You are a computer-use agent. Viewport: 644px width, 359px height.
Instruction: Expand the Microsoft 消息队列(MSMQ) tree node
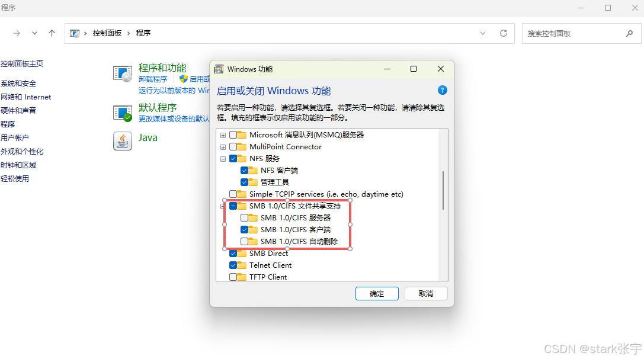tap(223, 135)
